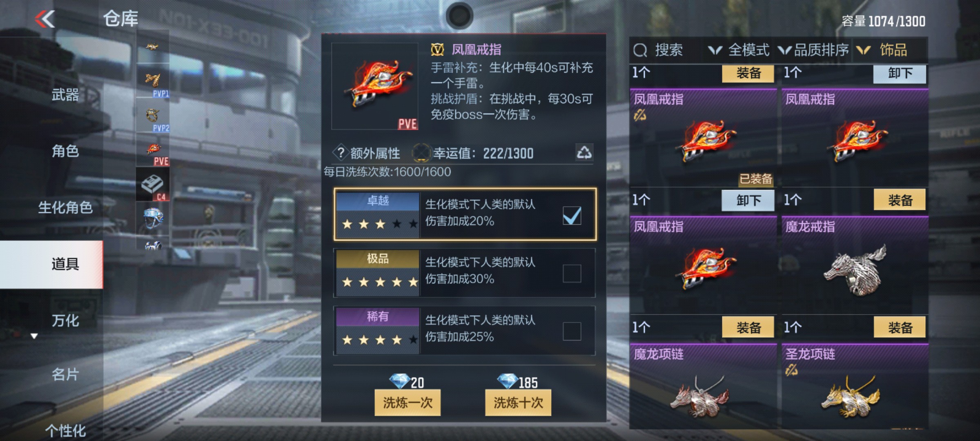980x441 pixels.
Task: Open the recycle icon beside 幸运值
Action: 584,153
